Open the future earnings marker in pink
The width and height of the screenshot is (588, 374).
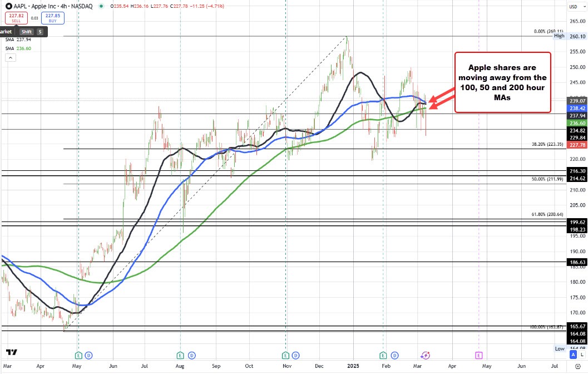(x=478, y=355)
